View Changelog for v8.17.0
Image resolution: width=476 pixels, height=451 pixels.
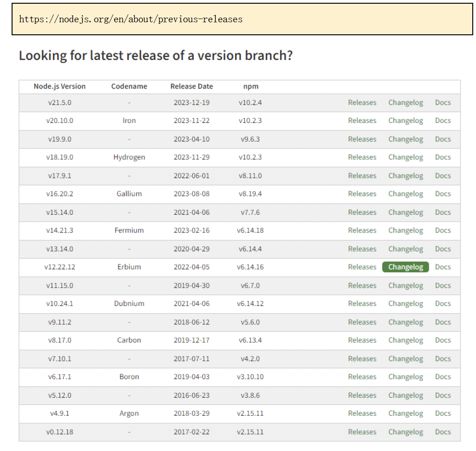pos(405,340)
